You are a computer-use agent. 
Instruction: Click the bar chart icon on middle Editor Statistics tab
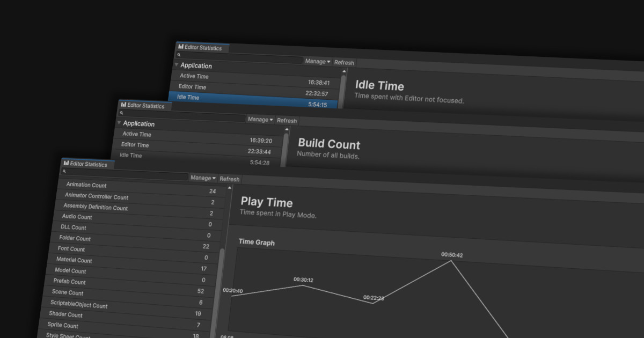click(124, 106)
